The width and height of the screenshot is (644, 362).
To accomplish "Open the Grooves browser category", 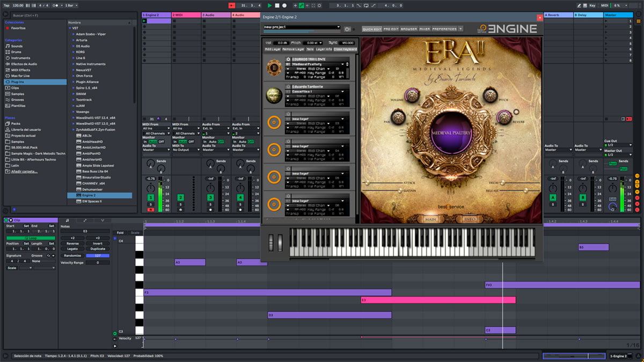I will click(18, 100).
